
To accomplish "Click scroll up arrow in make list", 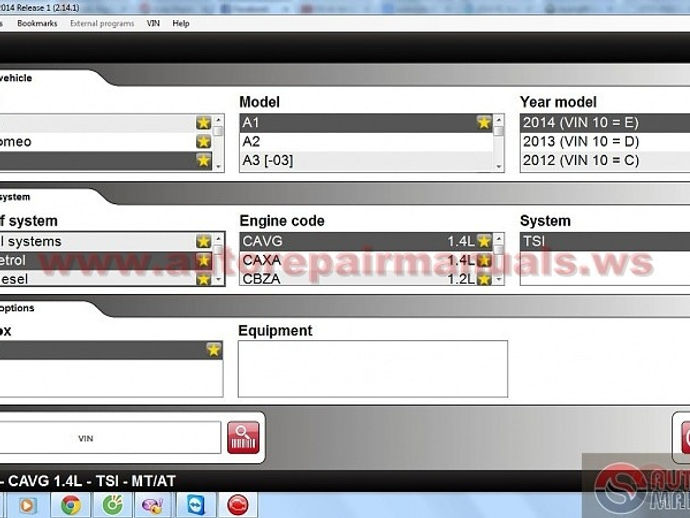I will click(x=218, y=120).
